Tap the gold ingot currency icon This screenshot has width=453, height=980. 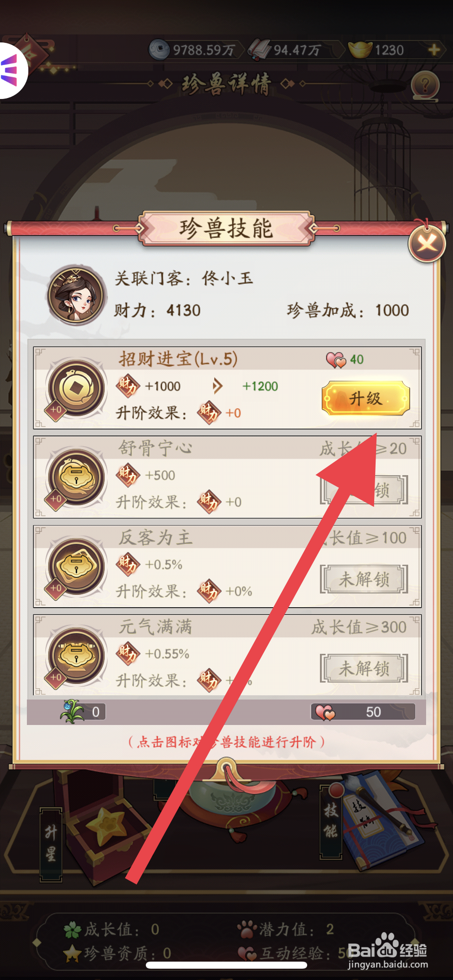point(361,49)
